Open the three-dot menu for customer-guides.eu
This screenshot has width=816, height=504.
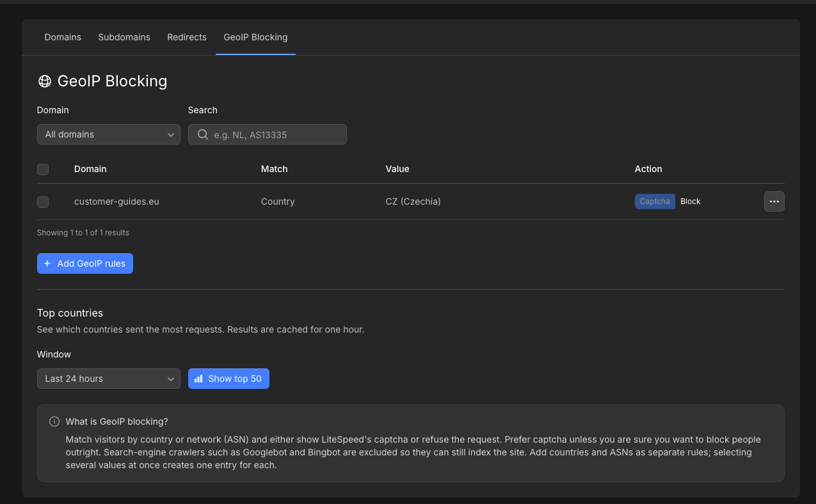(774, 201)
